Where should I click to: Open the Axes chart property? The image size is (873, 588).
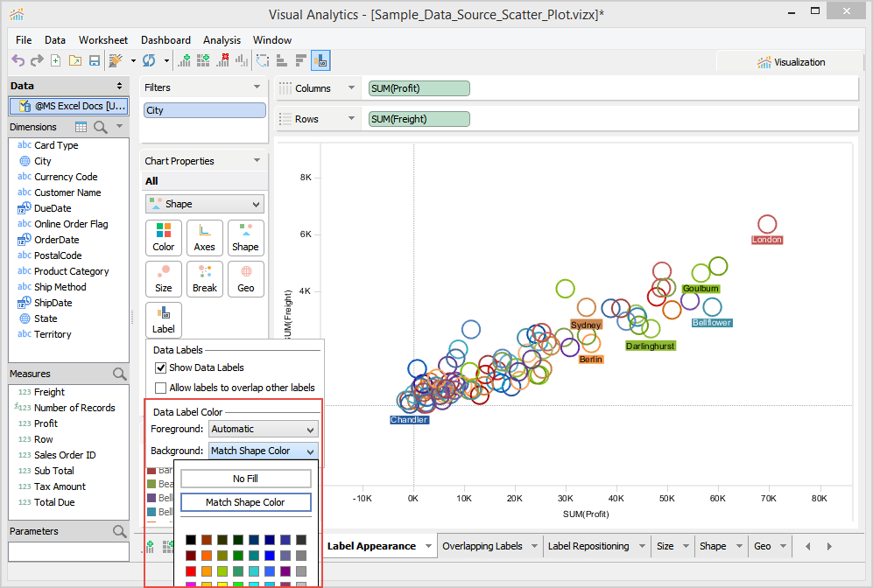[x=205, y=237]
